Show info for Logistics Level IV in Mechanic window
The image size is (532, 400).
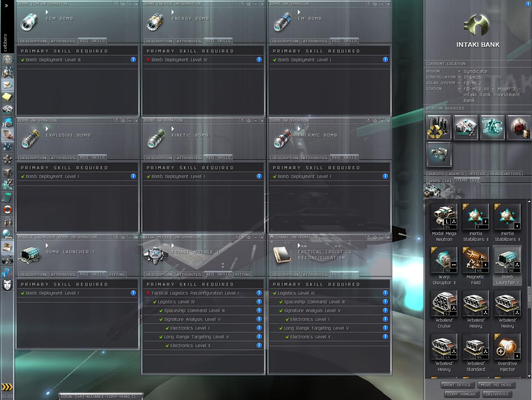[x=385, y=293]
